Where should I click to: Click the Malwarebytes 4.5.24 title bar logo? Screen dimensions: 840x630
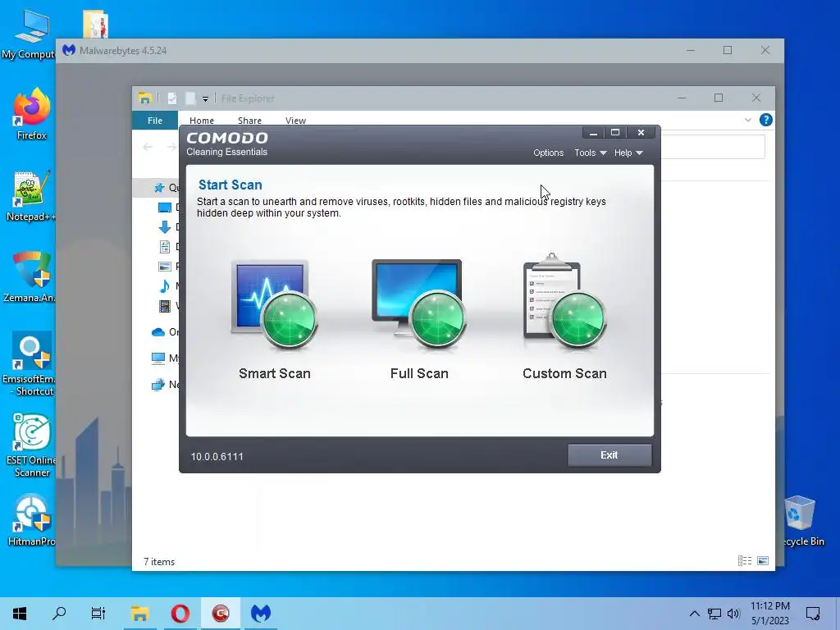coord(69,50)
